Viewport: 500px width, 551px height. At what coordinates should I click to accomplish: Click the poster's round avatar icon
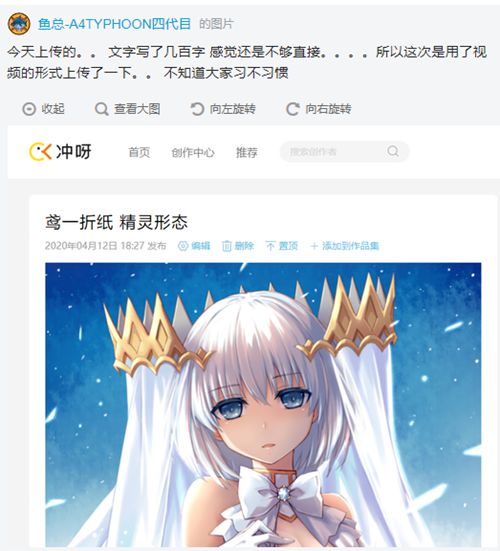pyautogui.click(x=19, y=24)
